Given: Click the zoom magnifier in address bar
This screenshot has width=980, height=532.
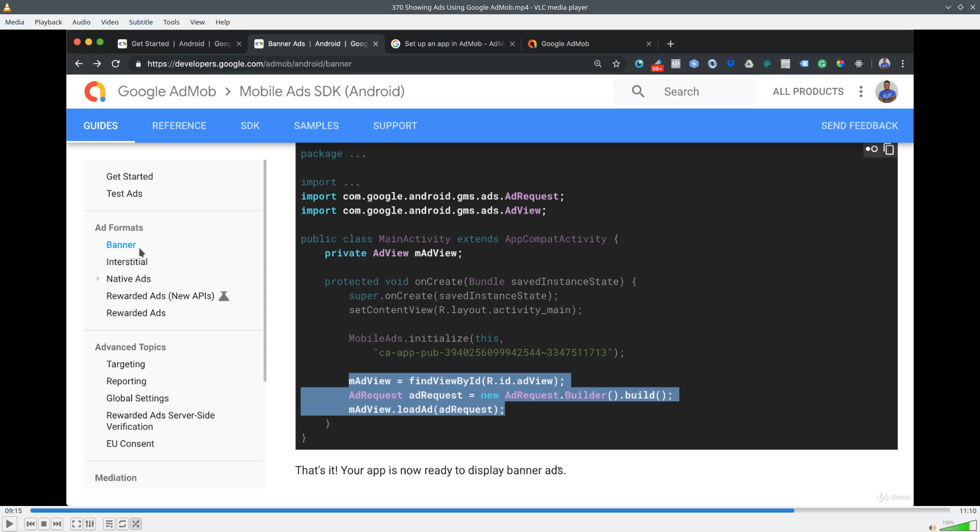Looking at the screenshot, I should pos(598,64).
